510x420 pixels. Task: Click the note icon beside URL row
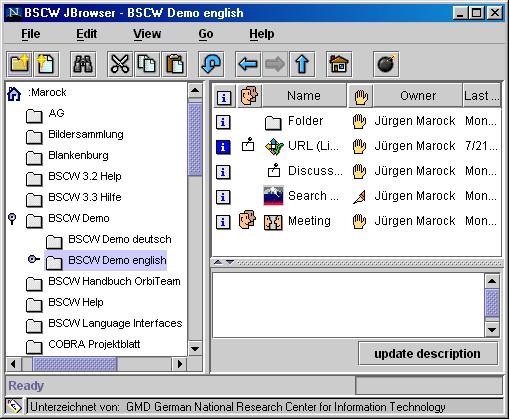(248, 144)
